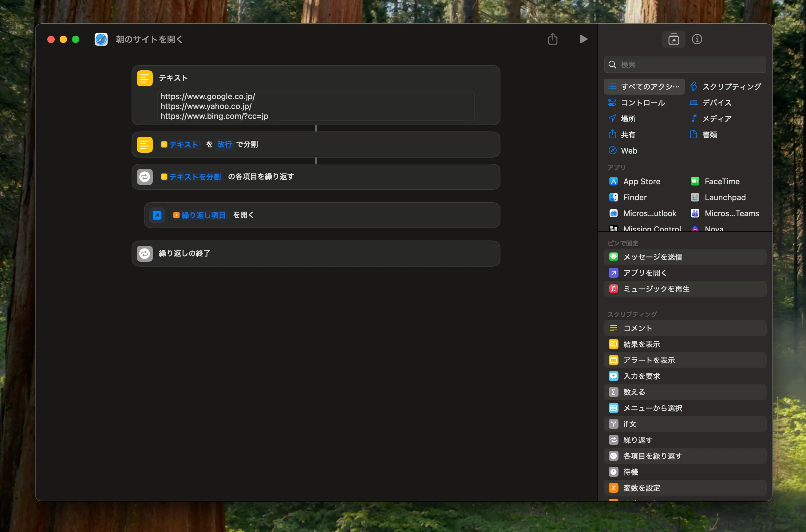Select the 待機 action

pos(685,471)
